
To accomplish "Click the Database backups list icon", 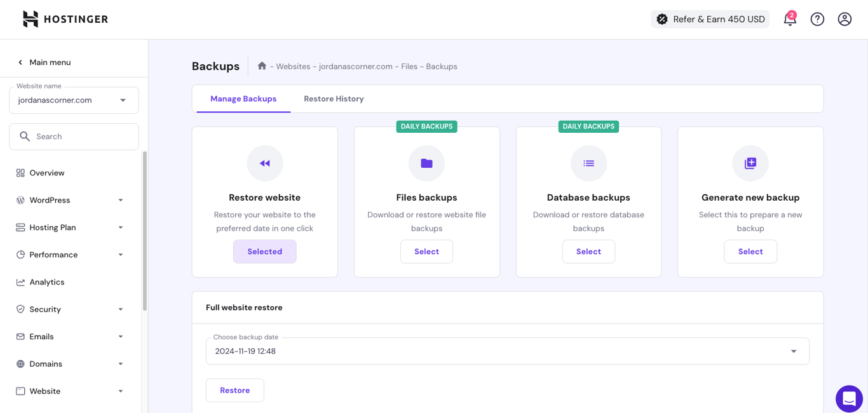I will click(x=588, y=163).
